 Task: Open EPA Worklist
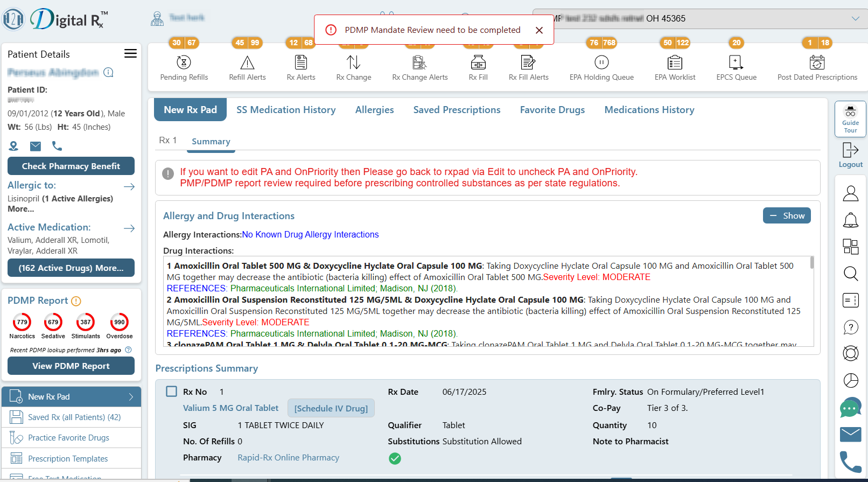(x=675, y=68)
